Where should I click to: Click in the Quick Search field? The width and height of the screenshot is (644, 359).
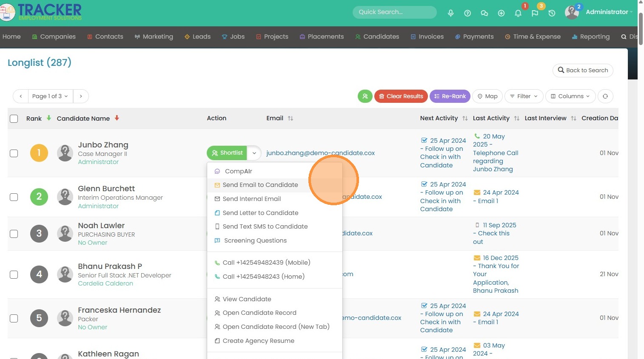tap(395, 12)
